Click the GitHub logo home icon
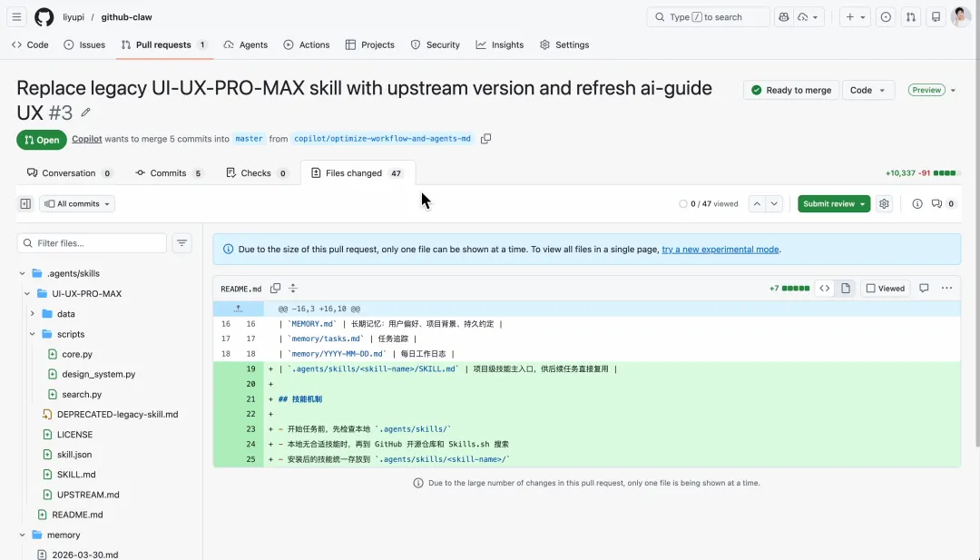Viewport: 980px width, 560px height. pyautogui.click(x=44, y=17)
